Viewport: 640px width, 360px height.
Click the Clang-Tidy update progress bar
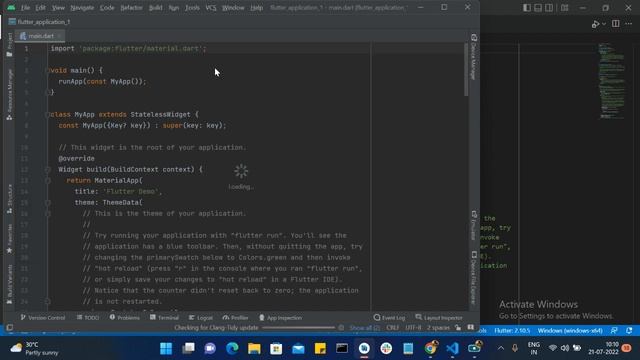(x=298, y=328)
